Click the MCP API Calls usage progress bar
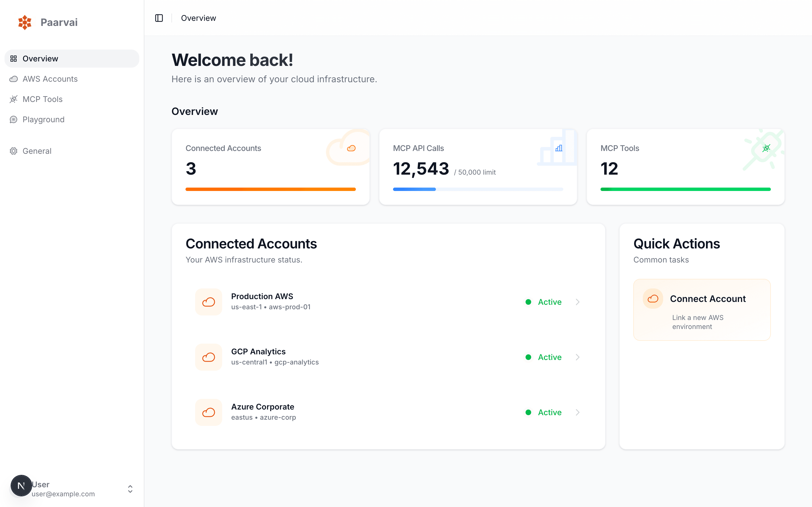The width and height of the screenshot is (812, 507). (478, 189)
